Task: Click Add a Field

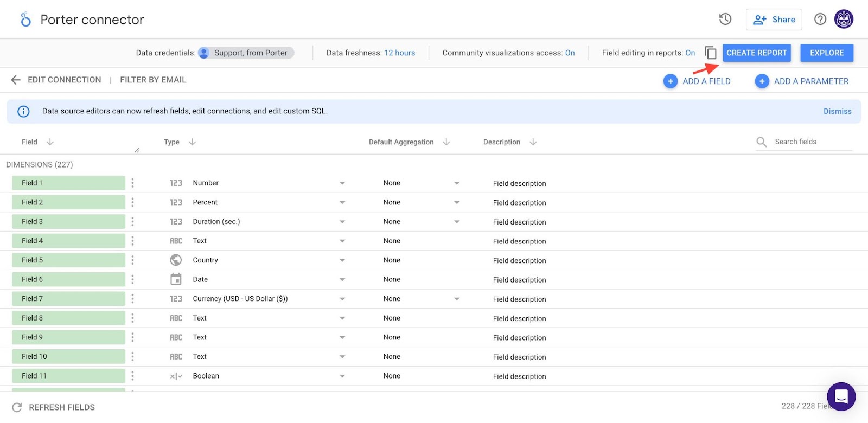Action: tap(706, 81)
